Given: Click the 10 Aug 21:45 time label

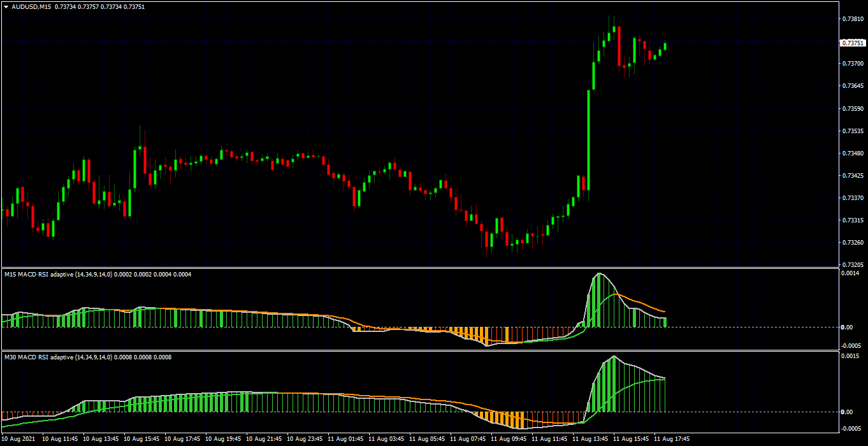Looking at the screenshot, I should tap(263, 439).
